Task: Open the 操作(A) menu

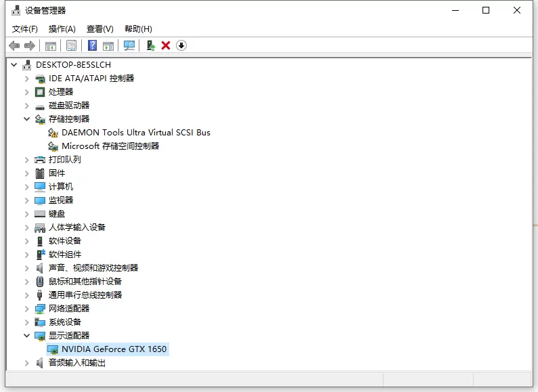Action: tap(62, 29)
